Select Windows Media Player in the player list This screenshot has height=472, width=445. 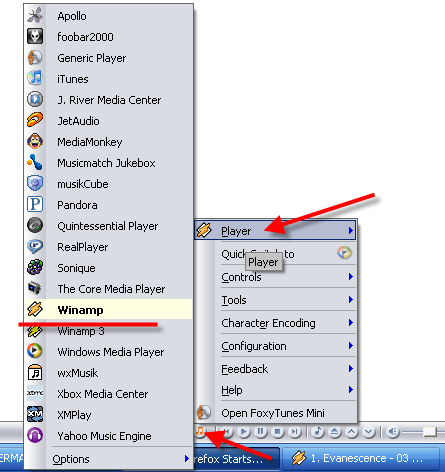[x=109, y=352]
